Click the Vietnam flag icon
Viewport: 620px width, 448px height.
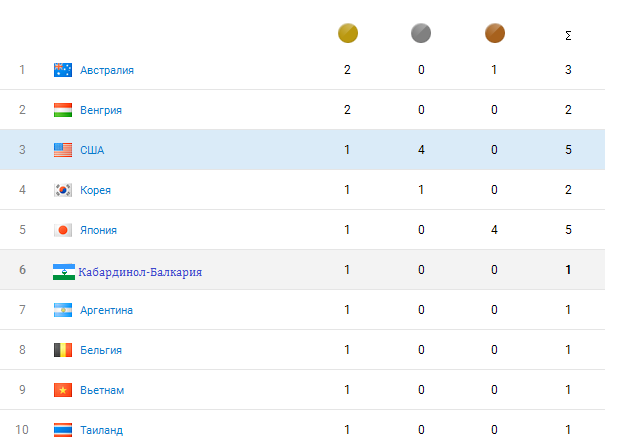click(x=63, y=390)
